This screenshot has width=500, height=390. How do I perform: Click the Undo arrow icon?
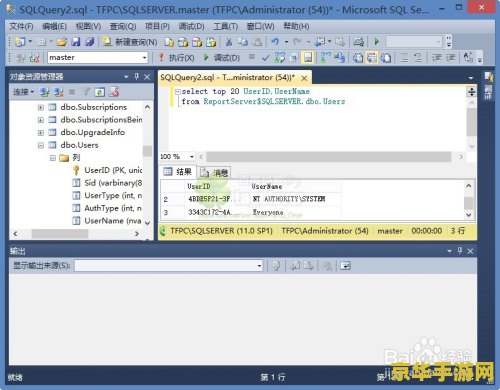pyautogui.click(x=275, y=42)
